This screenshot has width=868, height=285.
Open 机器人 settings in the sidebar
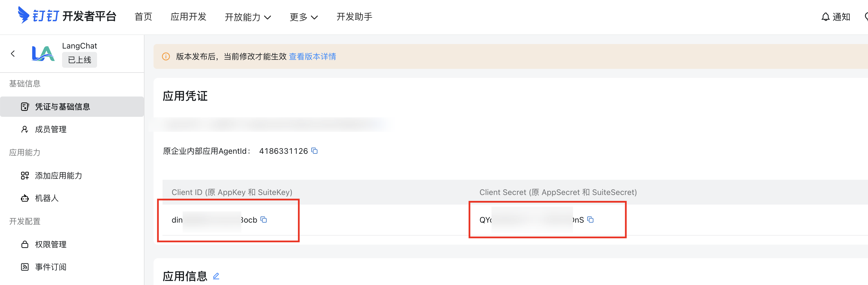pyautogui.click(x=47, y=198)
